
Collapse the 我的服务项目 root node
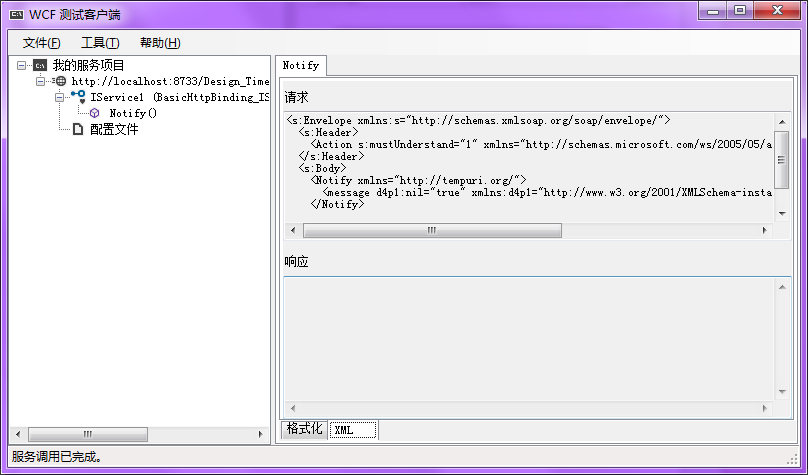[21, 65]
